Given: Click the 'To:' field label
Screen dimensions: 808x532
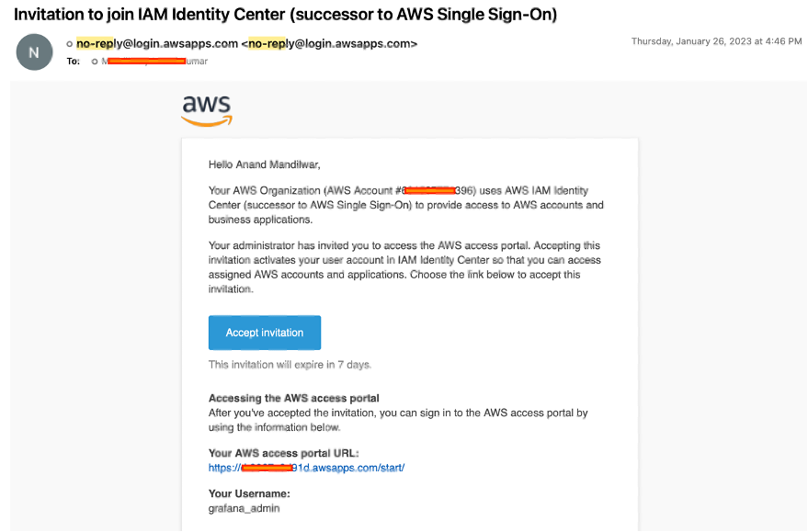Looking at the screenshot, I should [74, 62].
